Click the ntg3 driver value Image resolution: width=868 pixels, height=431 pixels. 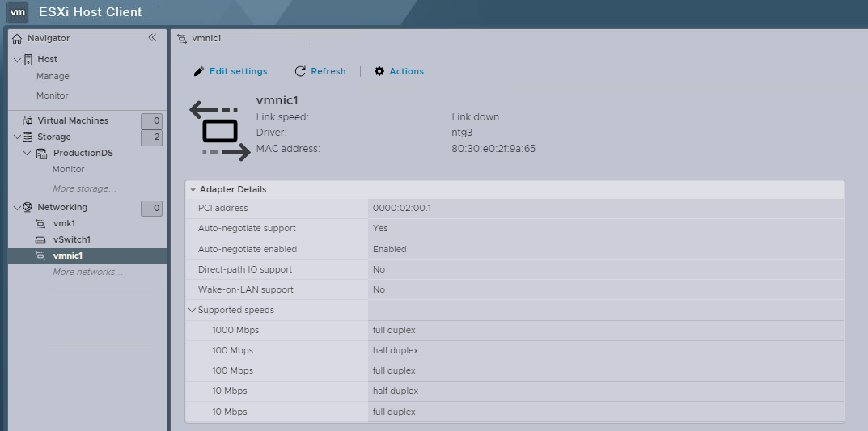point(462,133)
